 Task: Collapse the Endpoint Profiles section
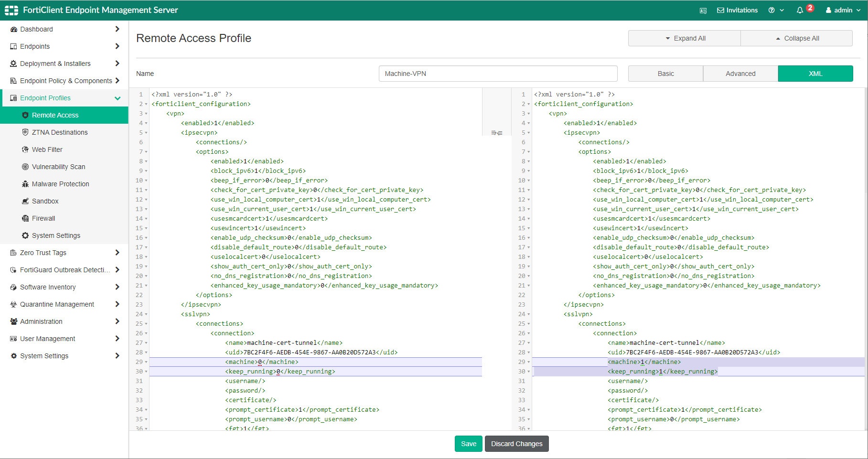pyautogui.click(x=118, y=98)
